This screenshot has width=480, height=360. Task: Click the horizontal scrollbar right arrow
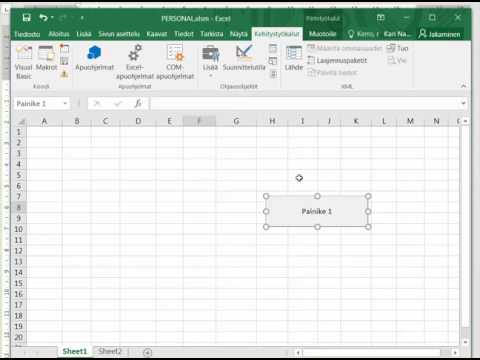(455, 352)
